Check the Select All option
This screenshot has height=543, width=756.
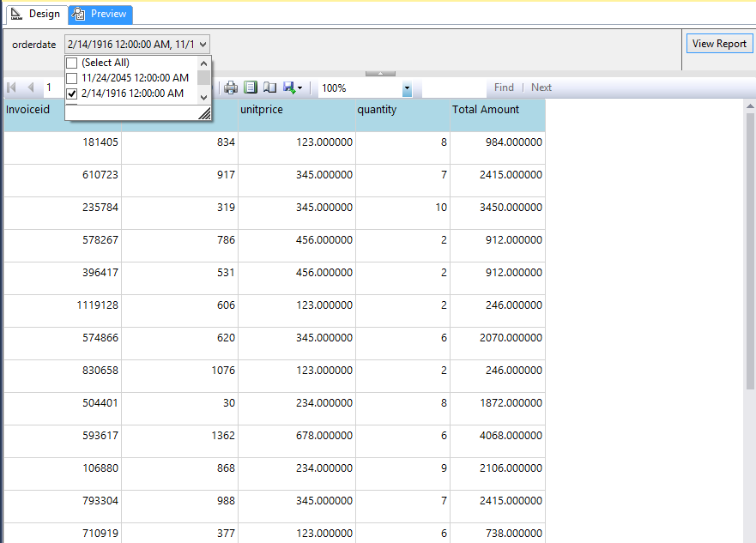click(71, 63)
